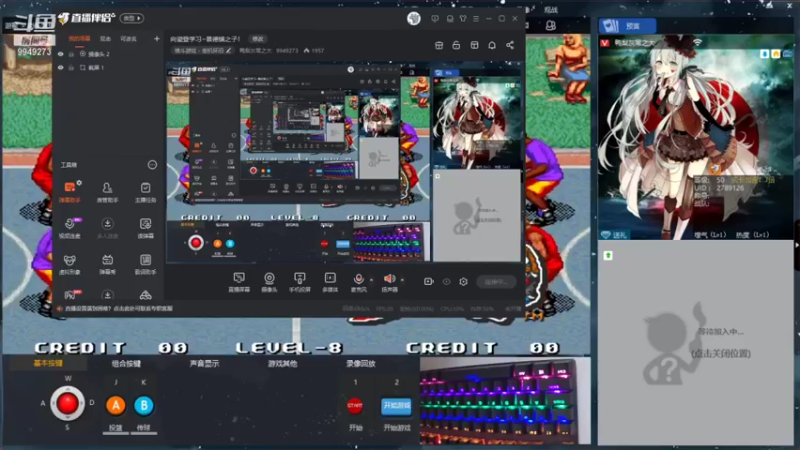The height and width of the screenshot is (450, 800).
Task: Open 游戏其他 tab in game overlay
Action: (x=282, y=363)
